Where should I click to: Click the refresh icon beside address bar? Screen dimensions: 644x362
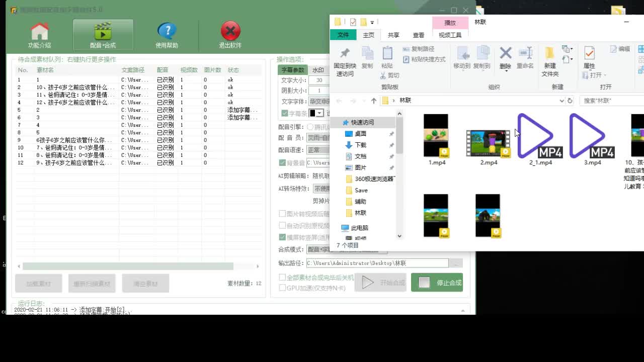pyautogui.click(x=570, y=101)
